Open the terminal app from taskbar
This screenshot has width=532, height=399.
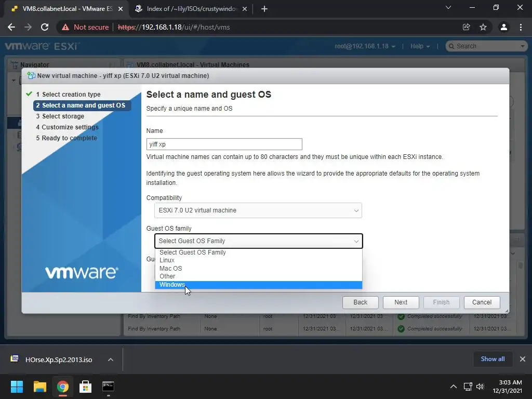pyautogui.click(x=108, y=387)
